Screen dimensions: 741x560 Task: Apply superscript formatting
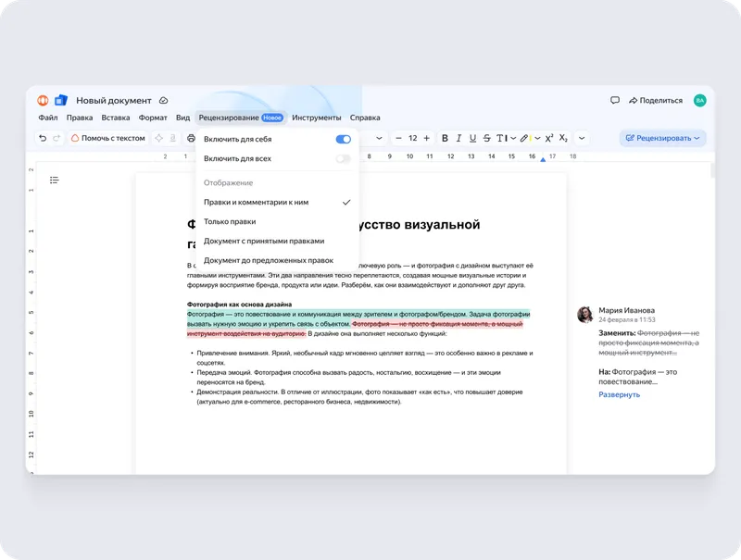click(549, 138)
